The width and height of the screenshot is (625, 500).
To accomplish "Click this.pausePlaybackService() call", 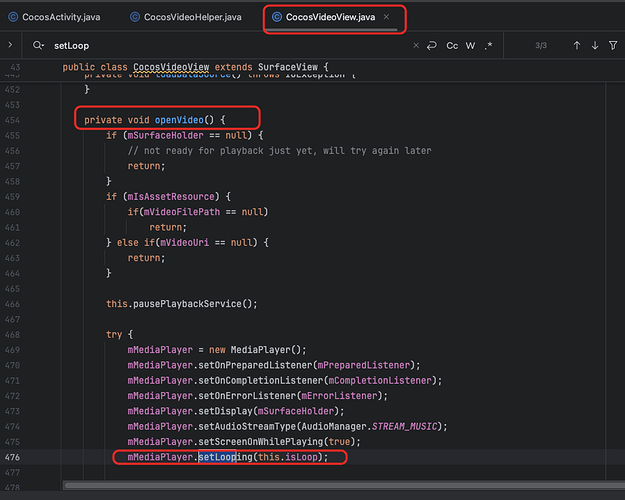I will pyautogui.click(x=182, y=304).
